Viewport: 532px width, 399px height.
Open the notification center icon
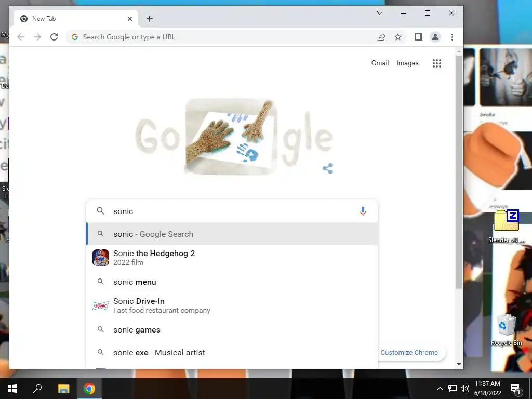516,389
